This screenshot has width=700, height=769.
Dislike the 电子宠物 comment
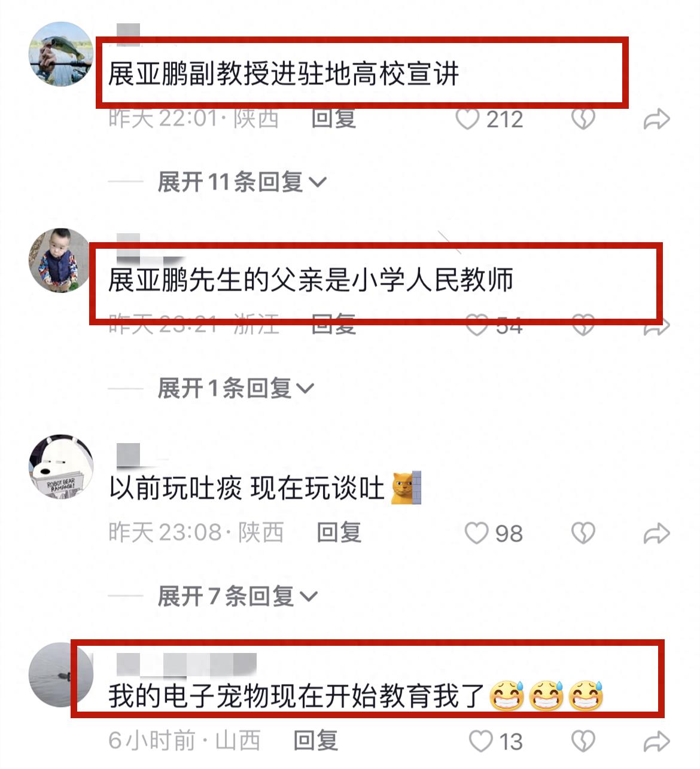583,741
